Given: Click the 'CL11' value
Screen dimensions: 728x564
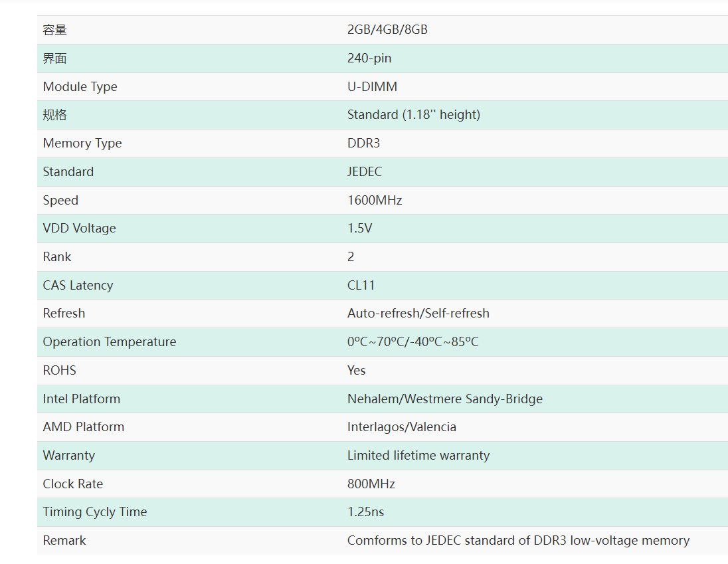Looking at the screenshot, I should (361, 285).
